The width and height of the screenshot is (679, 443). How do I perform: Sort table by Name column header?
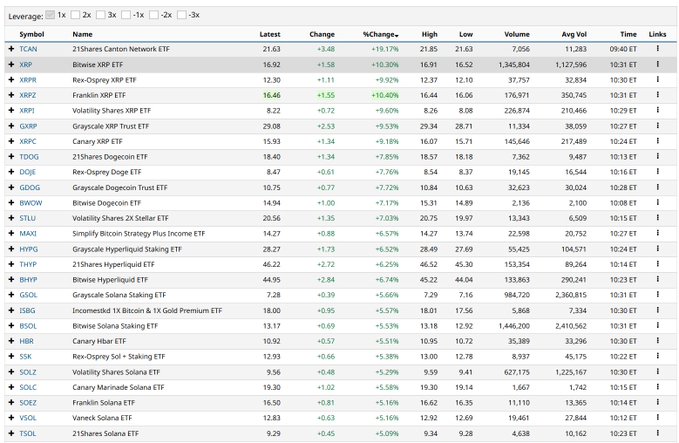pos(82,34)
